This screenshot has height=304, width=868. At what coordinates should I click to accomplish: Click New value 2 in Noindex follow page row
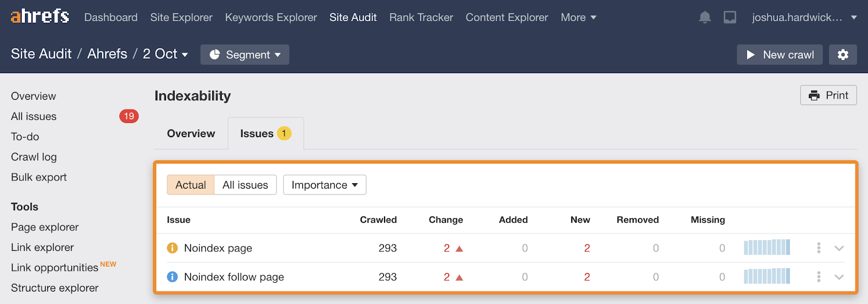[x=587, y=277]
